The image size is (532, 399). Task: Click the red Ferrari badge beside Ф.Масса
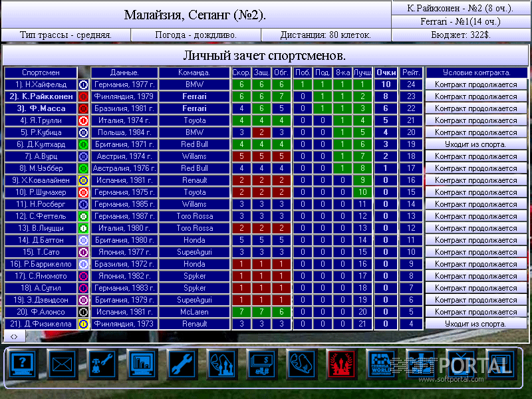point(84,108)
